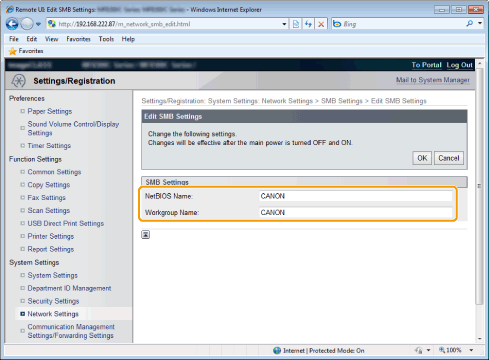This screenshot has height=360, width=489.
Task: Click the Compatibility View page icon
Action: (296, 24)
